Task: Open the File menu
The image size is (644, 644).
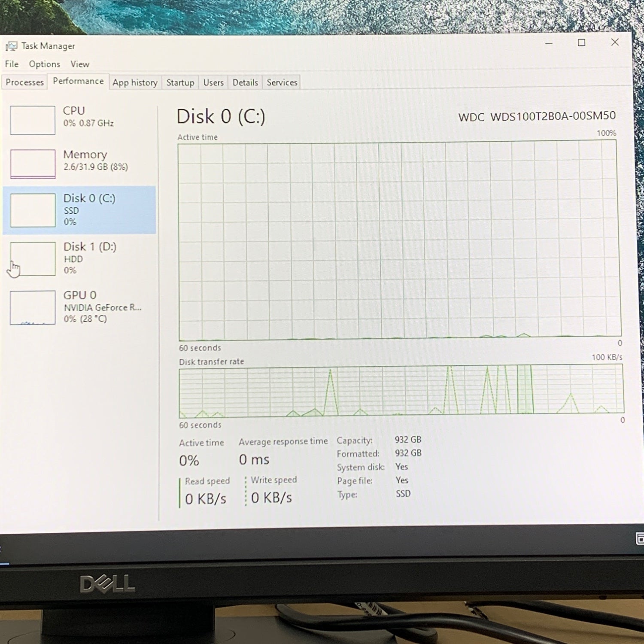Action: [12, 64]
